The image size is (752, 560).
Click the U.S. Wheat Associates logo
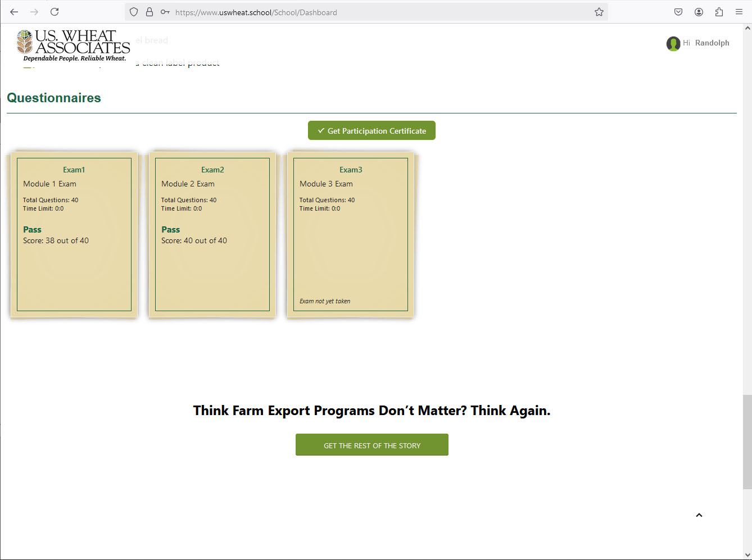click(x=73, y=45)
